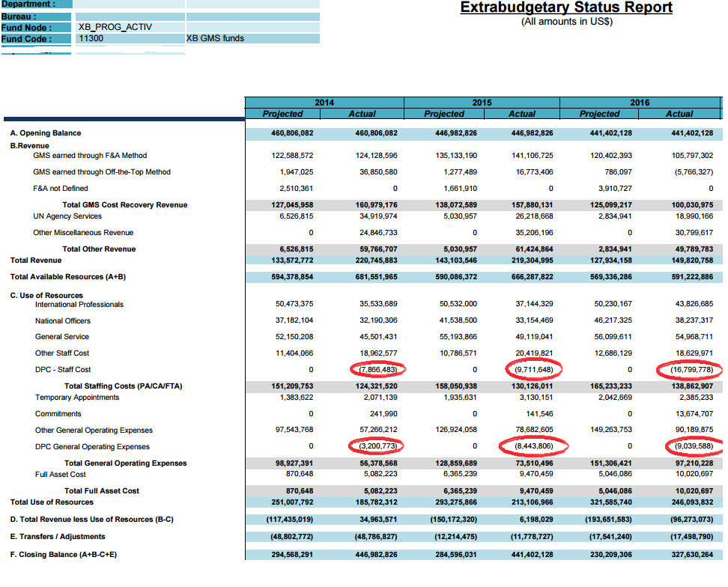Click the Actual subheader under 2014
The width and height of the screenshot is (728, 587).
362,114
